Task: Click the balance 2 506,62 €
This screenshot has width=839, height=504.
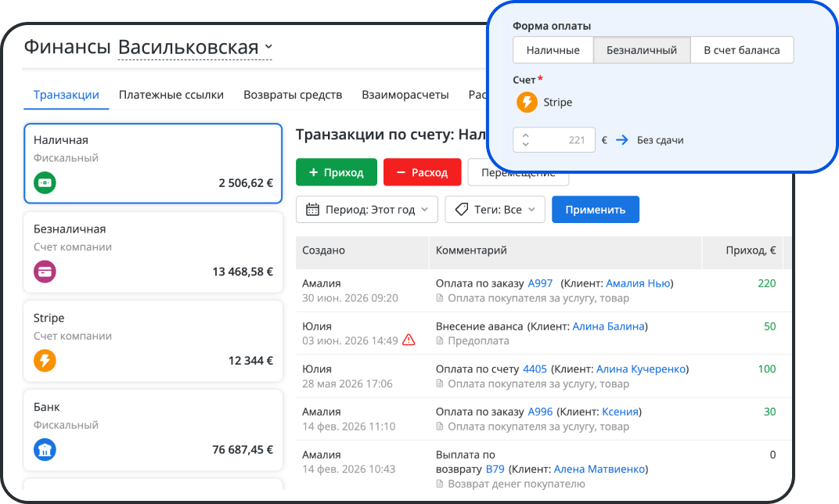Action: click(246, 183)
